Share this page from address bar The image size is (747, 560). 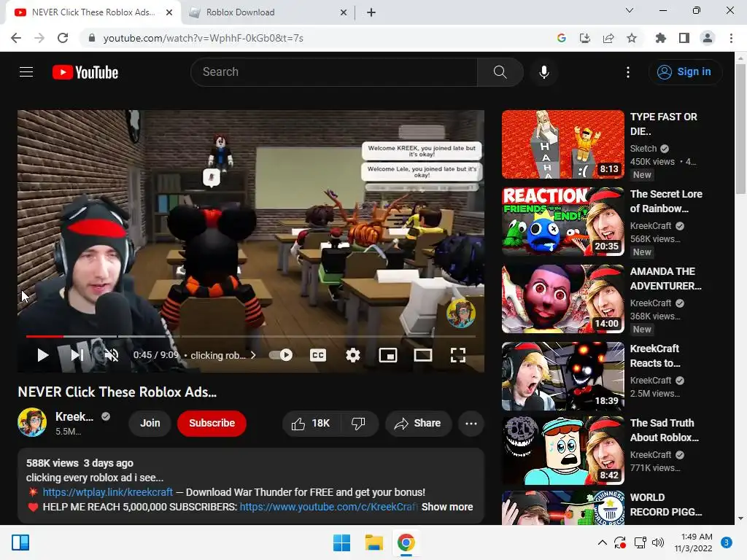(608, 38)
